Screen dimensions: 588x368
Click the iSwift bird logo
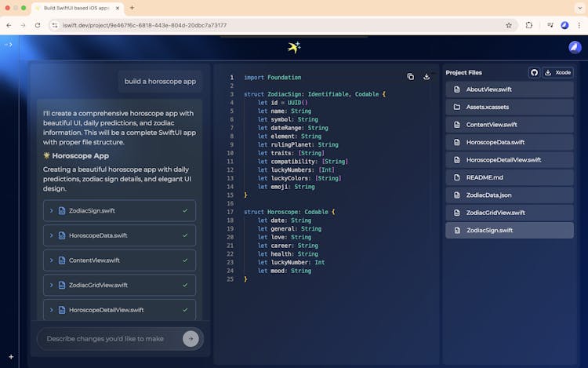point(294,47)
